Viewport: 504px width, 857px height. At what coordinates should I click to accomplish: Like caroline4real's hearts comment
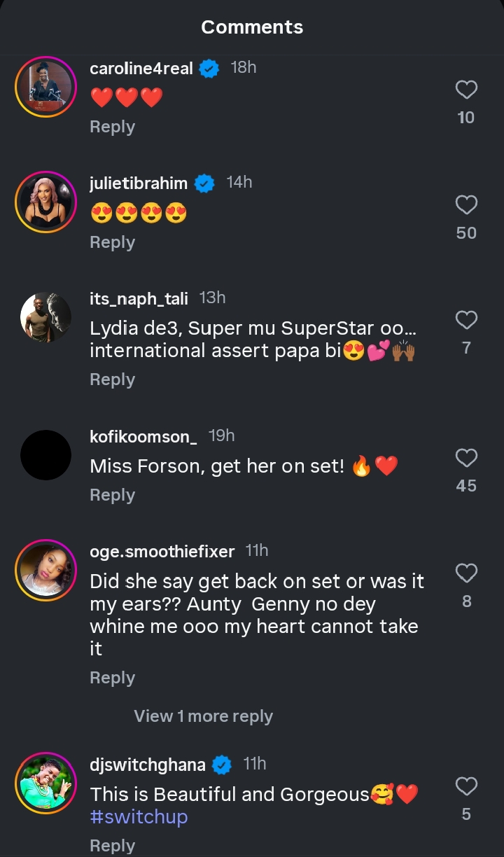pos(466,90)
